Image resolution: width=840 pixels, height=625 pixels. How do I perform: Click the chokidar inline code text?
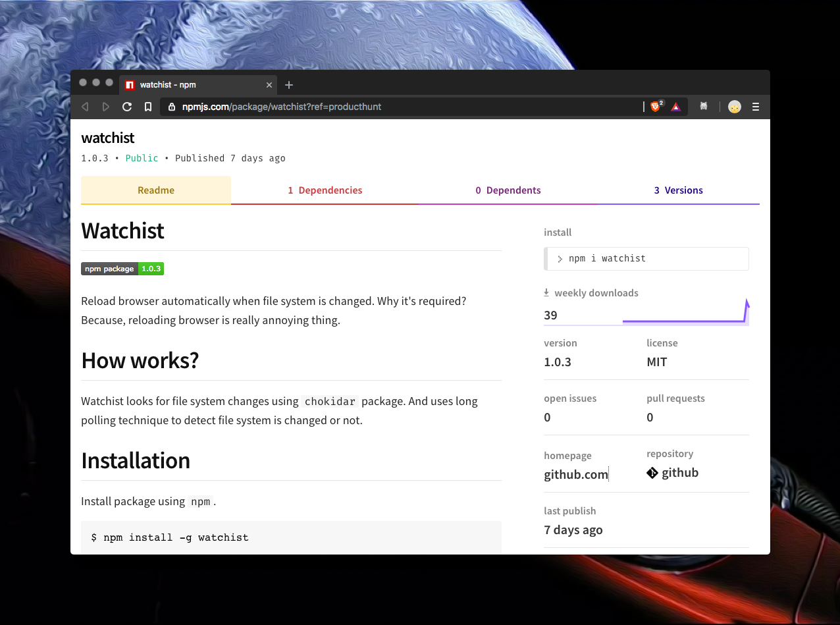click(330, 401)
